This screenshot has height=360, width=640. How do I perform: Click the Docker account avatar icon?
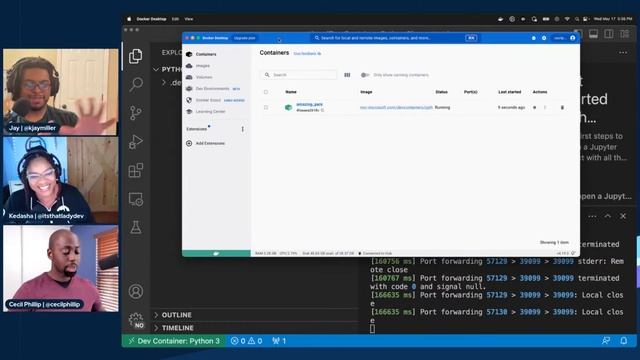(x=573, y=38)
